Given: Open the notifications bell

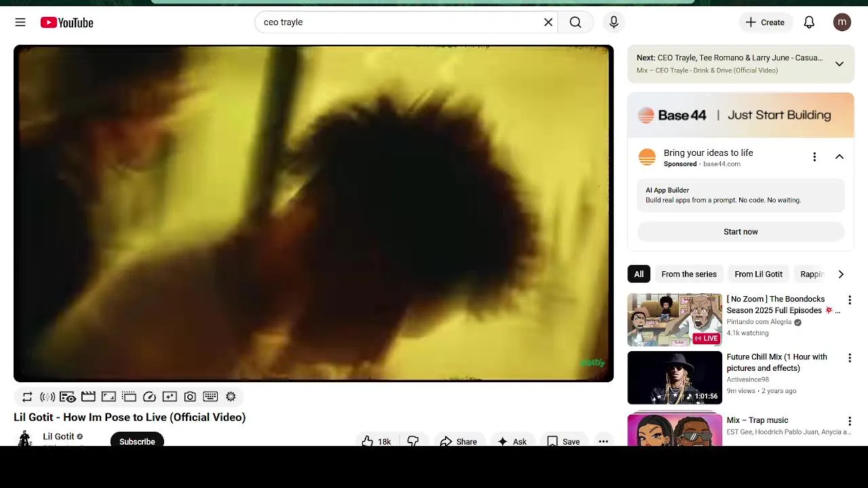Looking at the screenshot, I should tap(809, 22).
